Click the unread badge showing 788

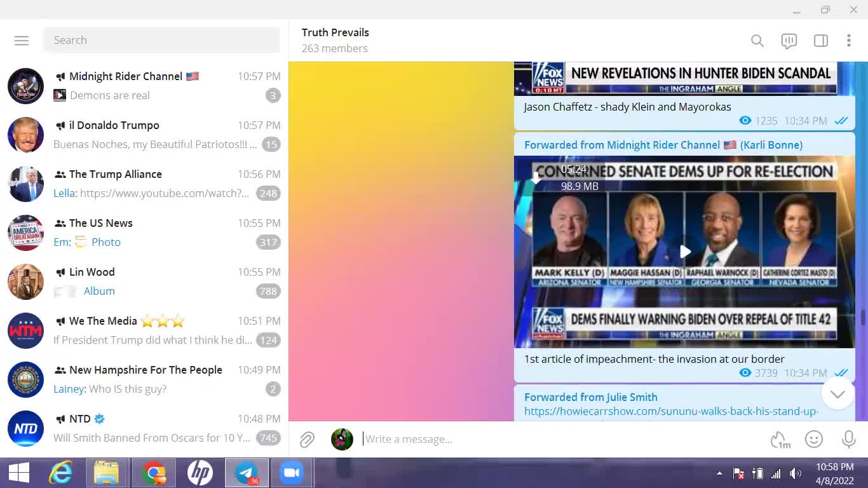coord(268,291)
